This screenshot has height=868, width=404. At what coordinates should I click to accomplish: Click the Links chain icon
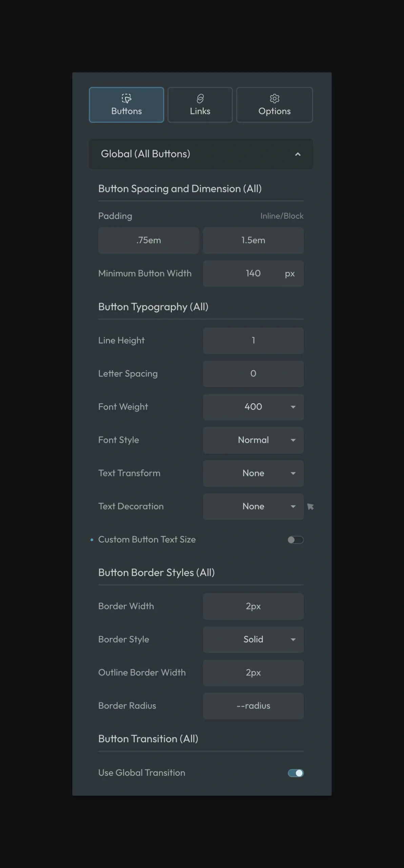point(200,98)
